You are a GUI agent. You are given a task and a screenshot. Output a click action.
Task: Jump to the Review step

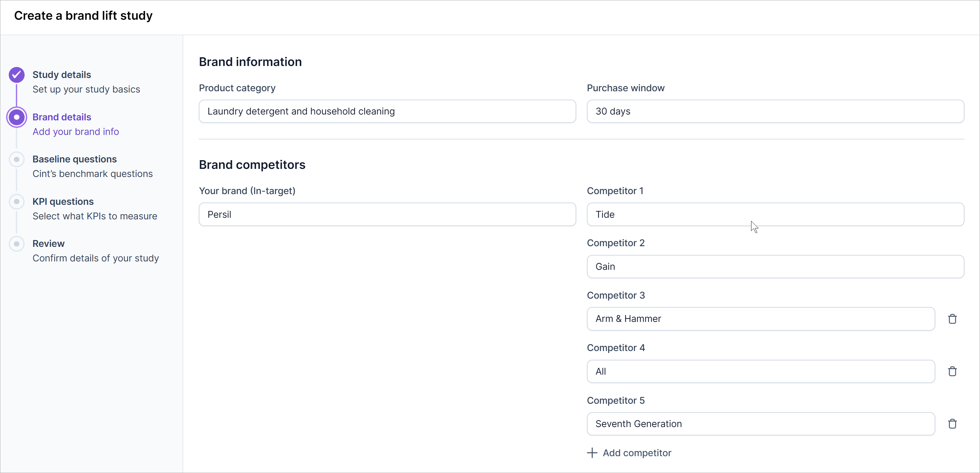point(49,244)
